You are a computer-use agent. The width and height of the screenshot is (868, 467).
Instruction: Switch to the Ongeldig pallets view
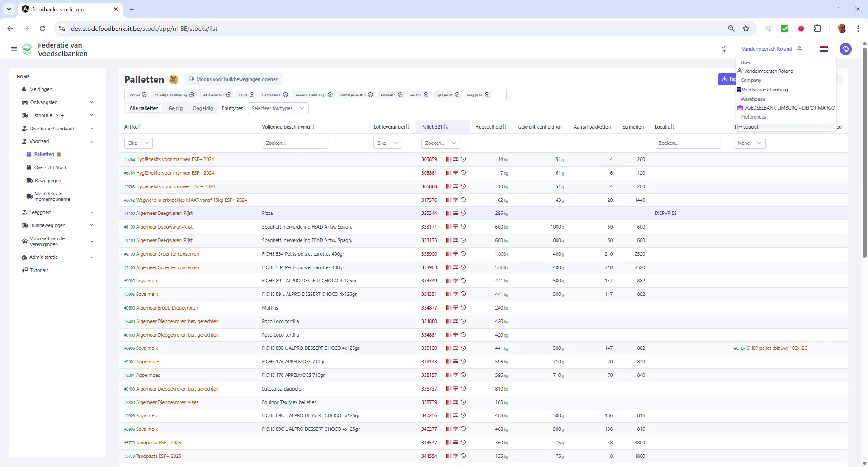[x=203, y=108]
